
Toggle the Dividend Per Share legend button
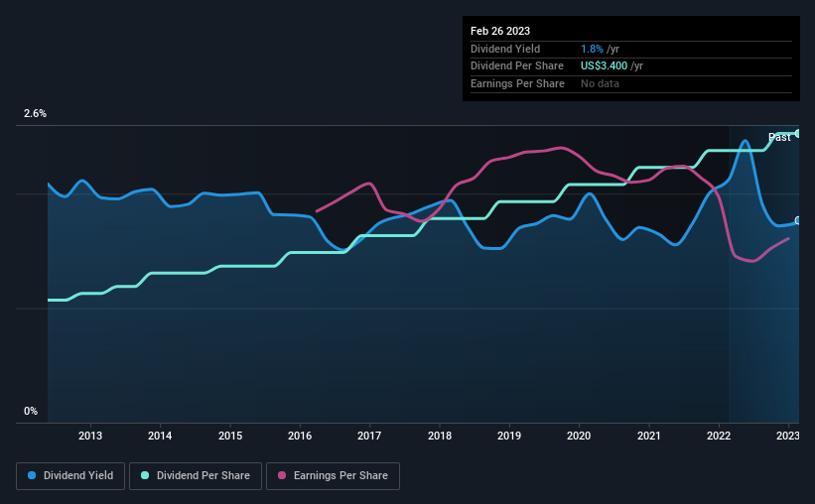point(196,476)
